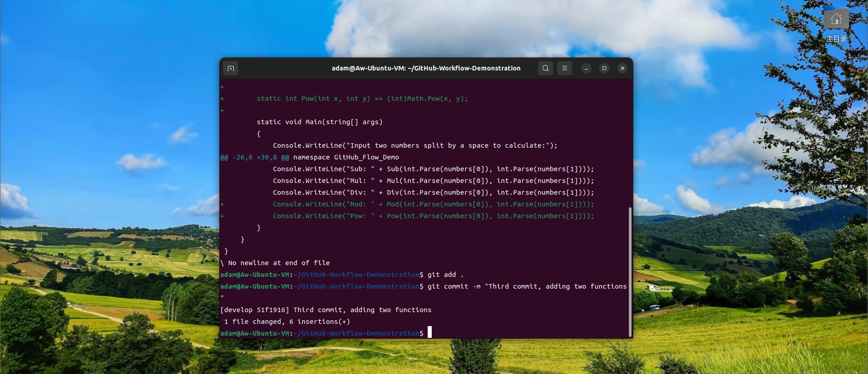Click the Home folder desktop icon

(836, 19)
